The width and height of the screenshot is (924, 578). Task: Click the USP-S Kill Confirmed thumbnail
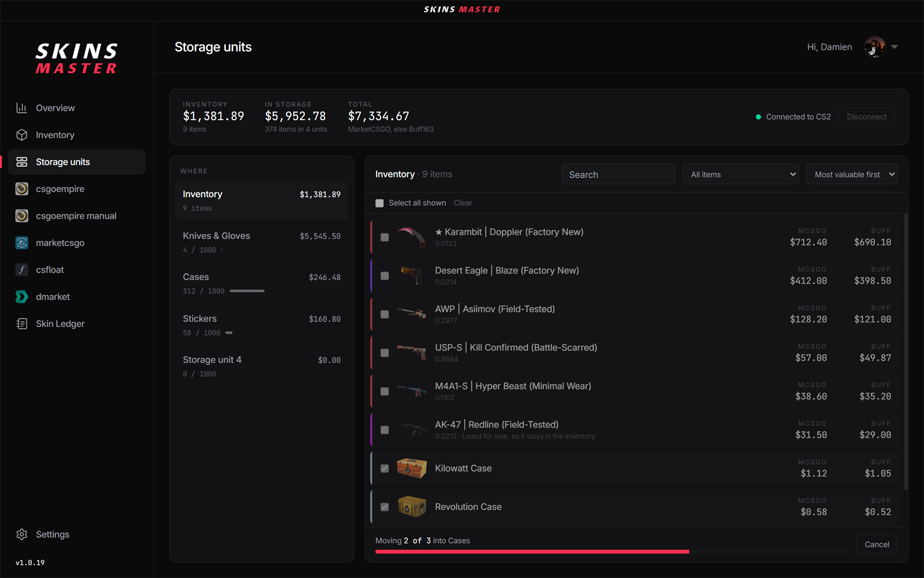click(x=412, y=353)
